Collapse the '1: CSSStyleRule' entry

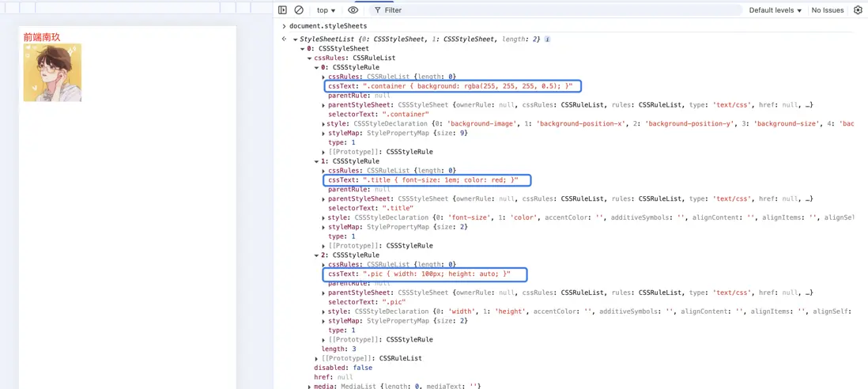pyautogui.click(x=317, y=161)
